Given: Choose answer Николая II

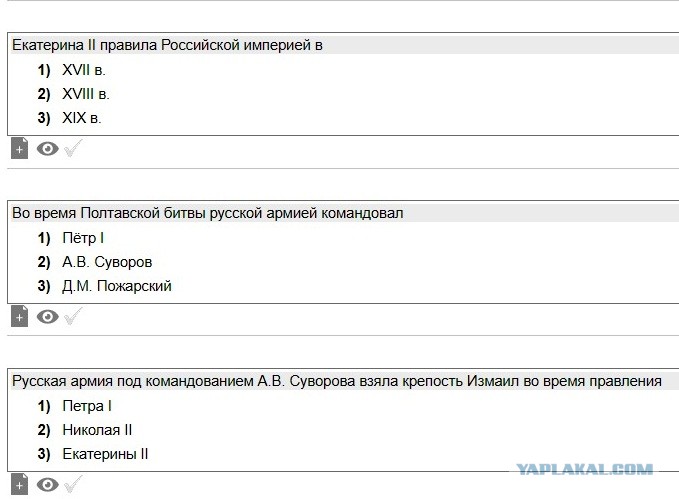Looking at the screenshot, I should click(97, 430).
